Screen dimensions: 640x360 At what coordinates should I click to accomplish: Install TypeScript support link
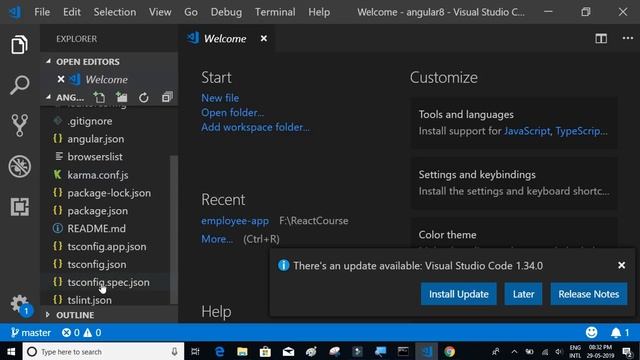coord(581,131)
